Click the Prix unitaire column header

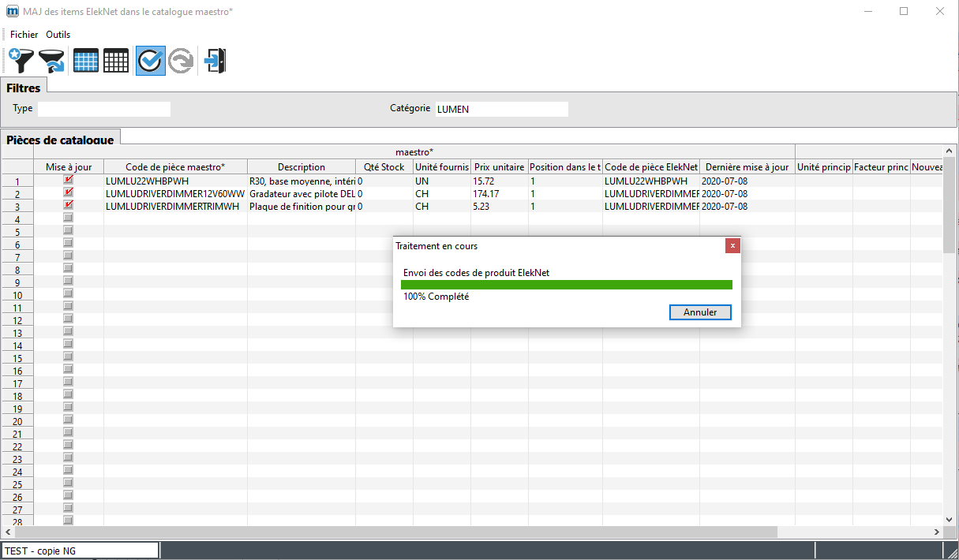pos(500,167)
